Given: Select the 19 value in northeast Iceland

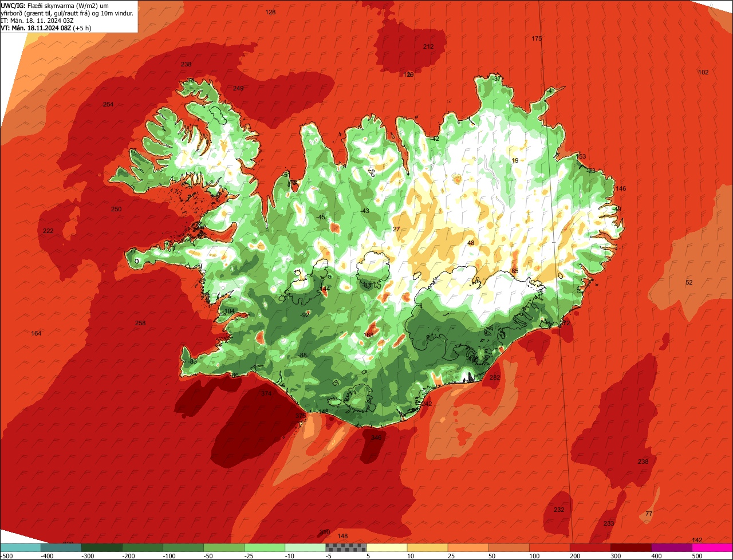Looking at the screenshot, I should tap(515, 161).
